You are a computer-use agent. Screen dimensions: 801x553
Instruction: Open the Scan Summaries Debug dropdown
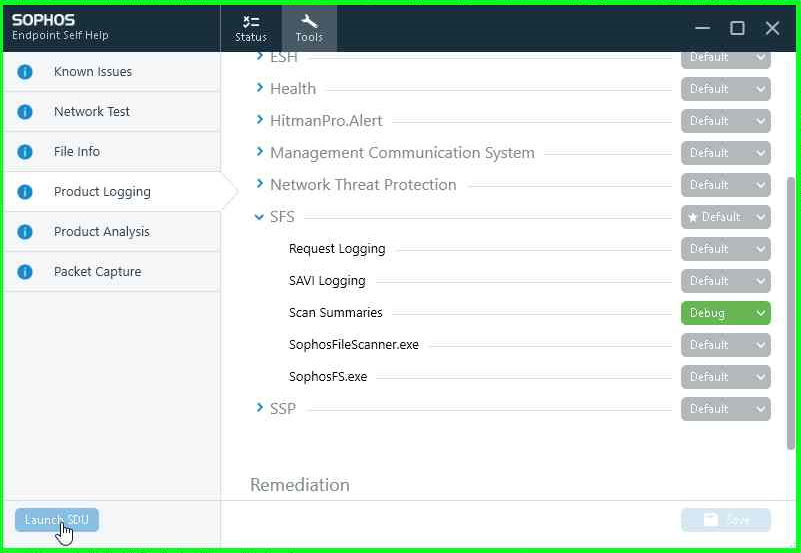[x=725, y=313]
